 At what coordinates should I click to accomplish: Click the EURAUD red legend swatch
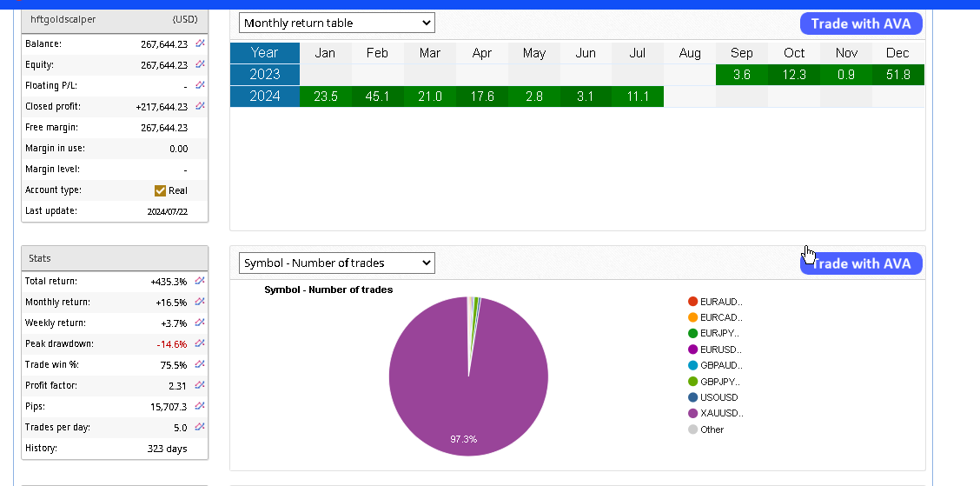[x=692, y=302]
